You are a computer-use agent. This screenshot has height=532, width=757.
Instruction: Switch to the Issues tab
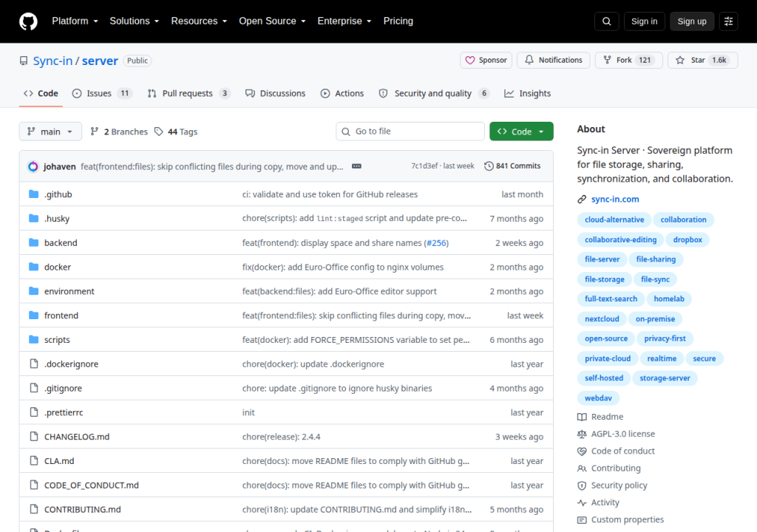click(x=102, y=93)
